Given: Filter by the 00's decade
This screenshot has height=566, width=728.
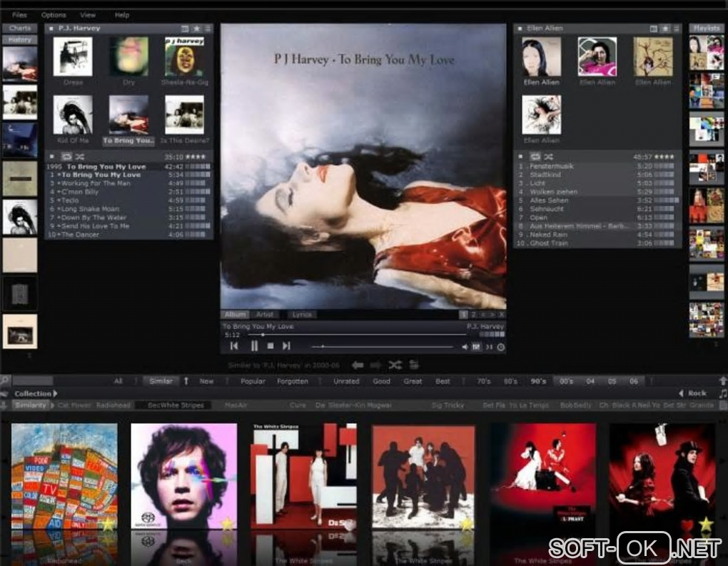Looking at the screenshot, I should (x=565, y=381).
